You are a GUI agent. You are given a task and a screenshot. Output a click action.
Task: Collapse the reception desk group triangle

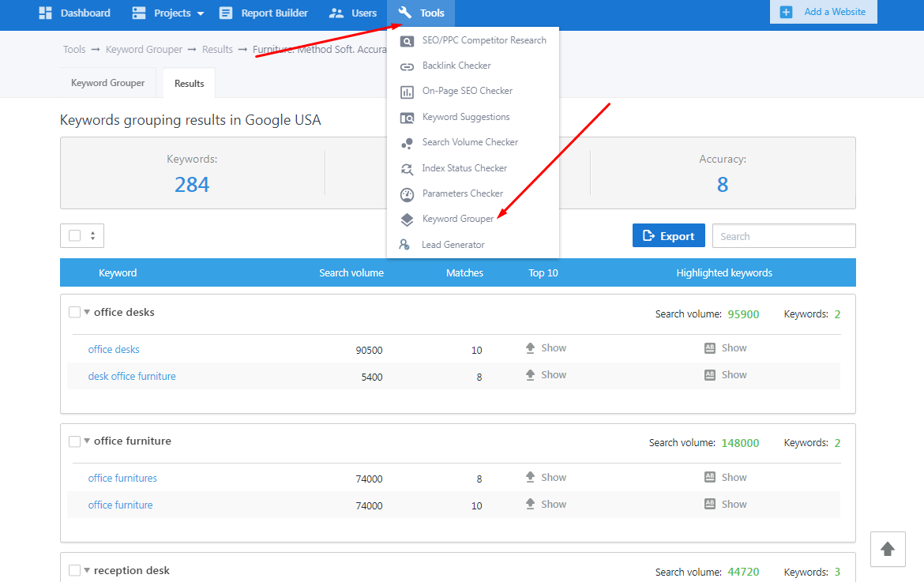[87, 570]
